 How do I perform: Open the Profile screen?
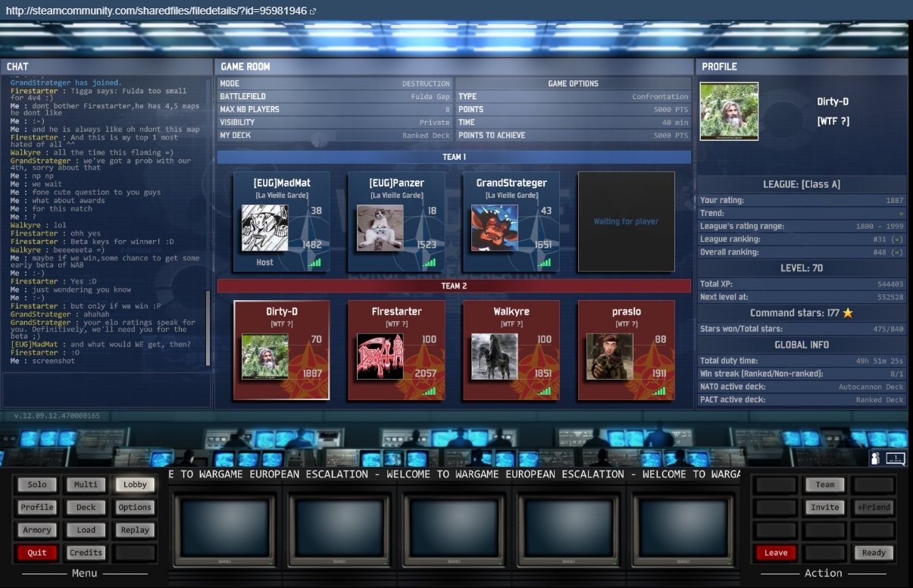point(37,508)
